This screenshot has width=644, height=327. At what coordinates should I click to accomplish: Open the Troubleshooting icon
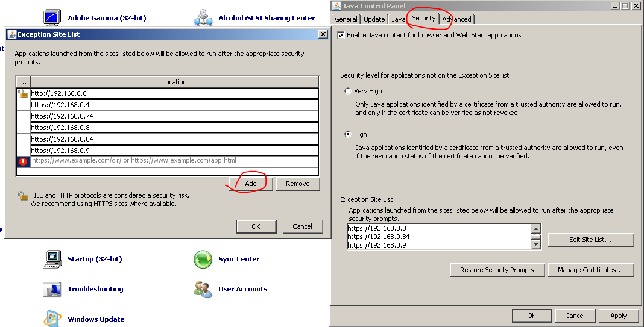pyautogui.click(x=52, y=289)
